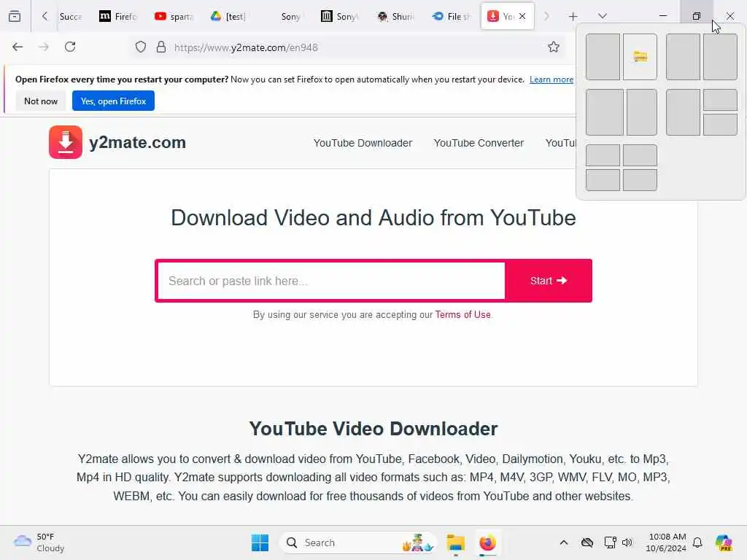Open network display tray icon
The height and width of the screenshot is (560, 747).
[x=610, y=542]
